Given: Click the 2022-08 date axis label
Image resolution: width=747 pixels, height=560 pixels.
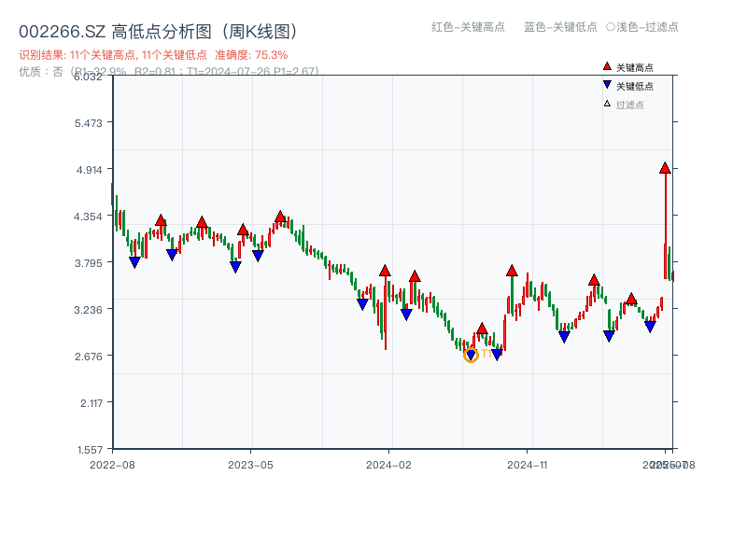Looking at the screenshot, I should pos(112,464).
